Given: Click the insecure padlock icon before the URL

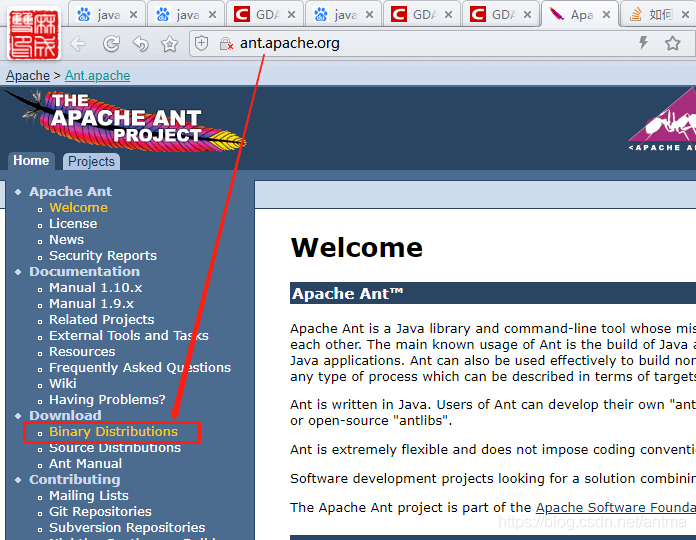Looking at the screenshot, I should pos(225,44).
